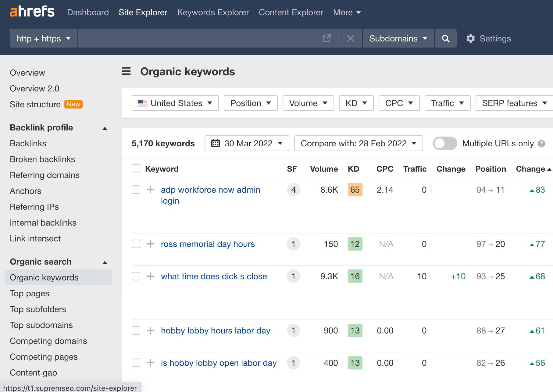Open Content Explorer in top nav

click(x=291, y=12)
